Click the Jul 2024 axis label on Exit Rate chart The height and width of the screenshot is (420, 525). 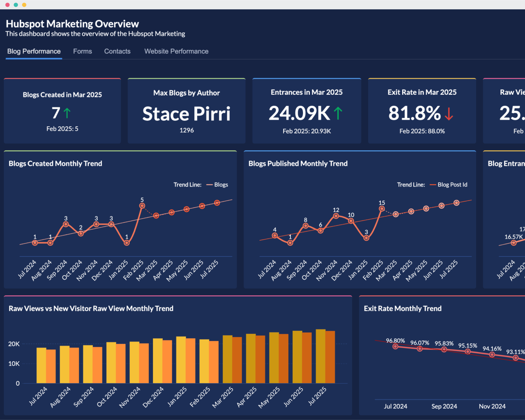395,406
